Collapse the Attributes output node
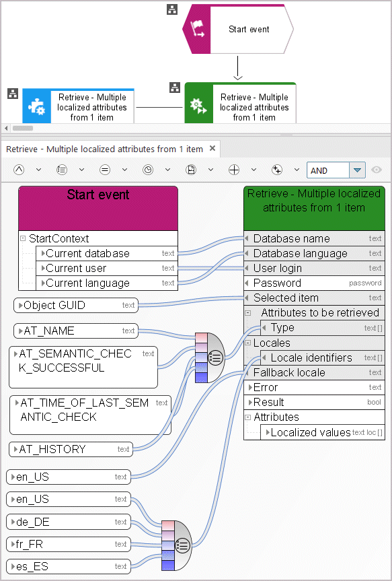The width and height of the screenshot is (392, 581). [248, 417]
